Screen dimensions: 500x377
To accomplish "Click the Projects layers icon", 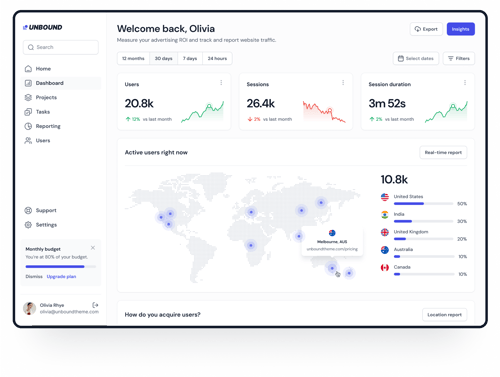I will point(28,97).
